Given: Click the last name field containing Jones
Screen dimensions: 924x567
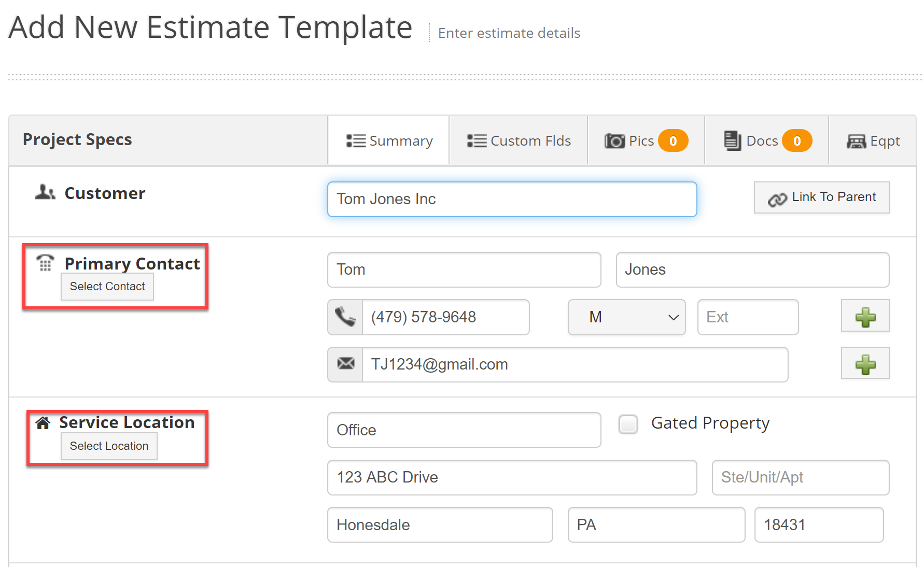Looking at the screenshot, I should coord(753,270).
